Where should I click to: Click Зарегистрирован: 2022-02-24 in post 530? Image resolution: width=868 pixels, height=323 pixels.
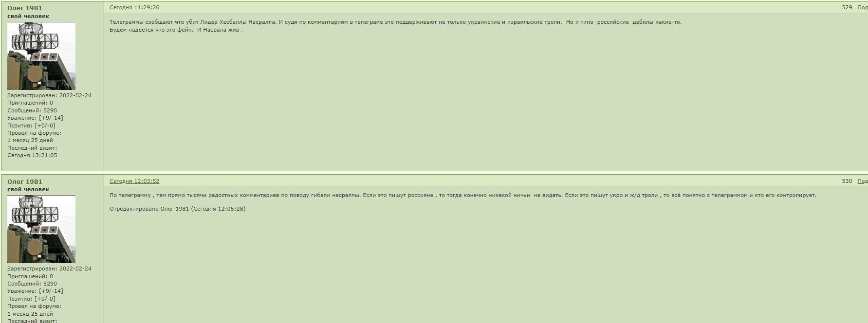point(49,269)
